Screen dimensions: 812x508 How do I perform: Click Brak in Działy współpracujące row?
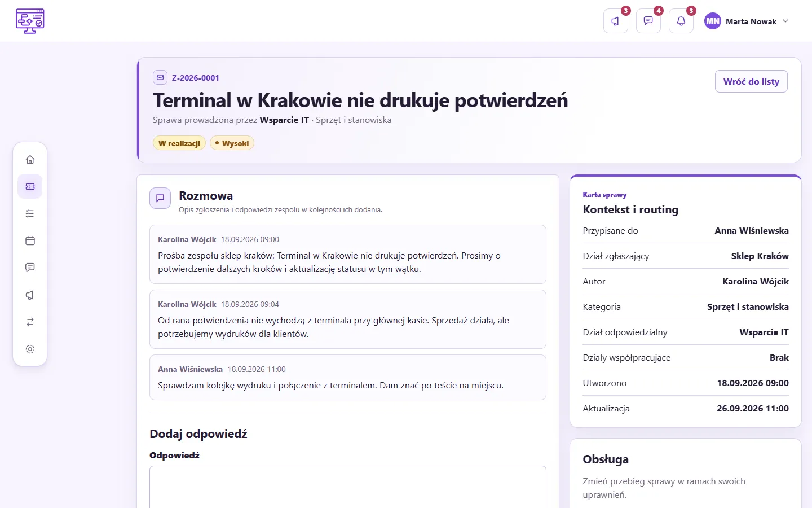click(x=779, y=357)
